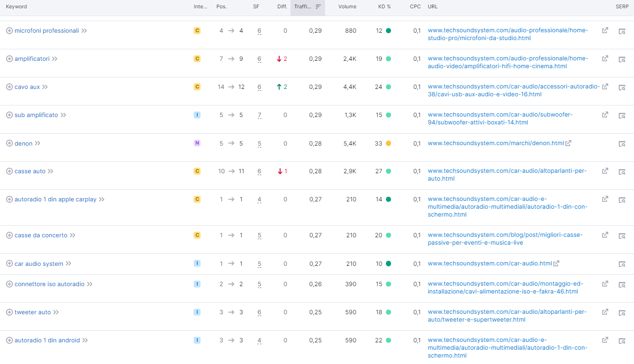Expand the double-chevron next to connettore iso autoradio
Image resolution: width=634 pixels, height=364 pixels.
[x=90, y=284]
